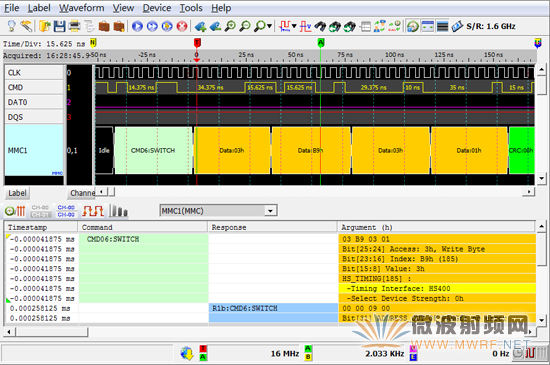Click the Save floppy disk icon
The width and height of the screenshot is (550, 365).
59,26
